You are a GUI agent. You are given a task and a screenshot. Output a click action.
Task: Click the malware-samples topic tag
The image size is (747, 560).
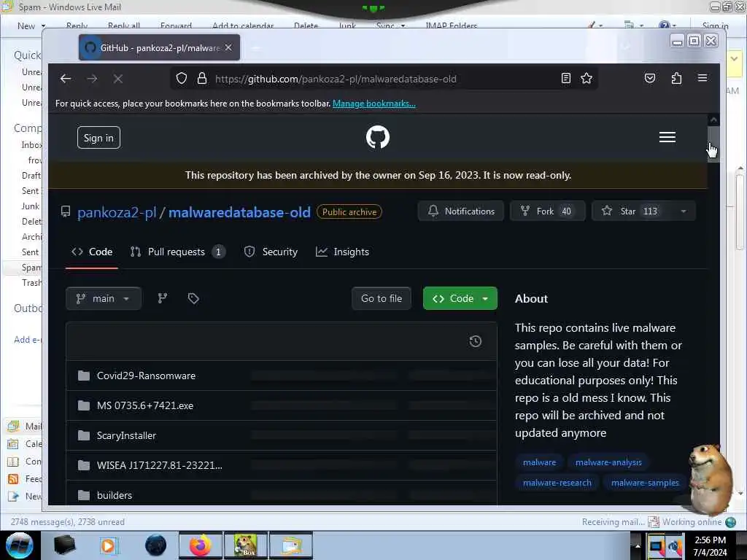coord(645,483)
